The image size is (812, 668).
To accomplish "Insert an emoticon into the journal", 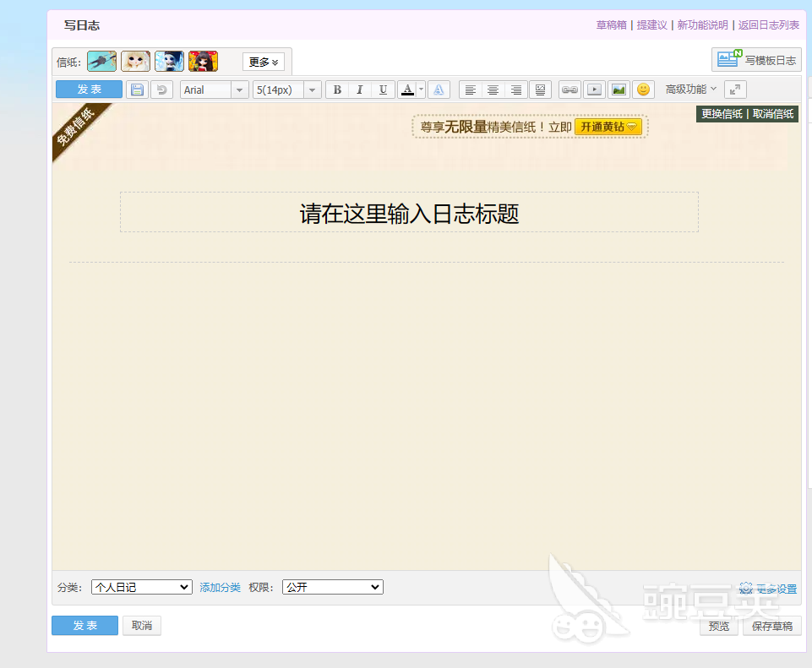I will (x=643, y=89).
